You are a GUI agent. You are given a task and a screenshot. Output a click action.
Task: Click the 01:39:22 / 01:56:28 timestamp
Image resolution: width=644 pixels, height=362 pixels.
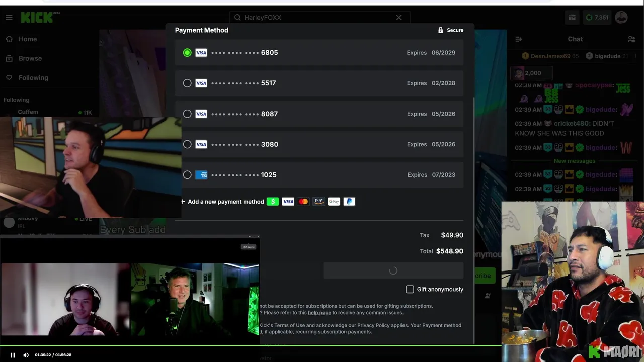click(53, 355)
